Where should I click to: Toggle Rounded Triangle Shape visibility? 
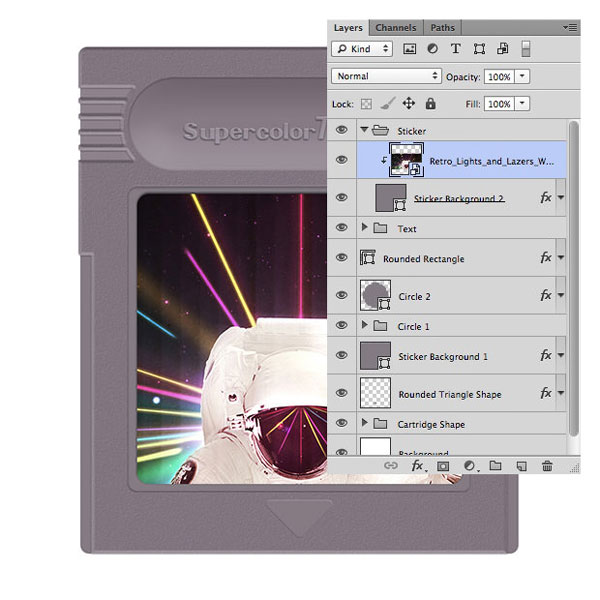342,393
